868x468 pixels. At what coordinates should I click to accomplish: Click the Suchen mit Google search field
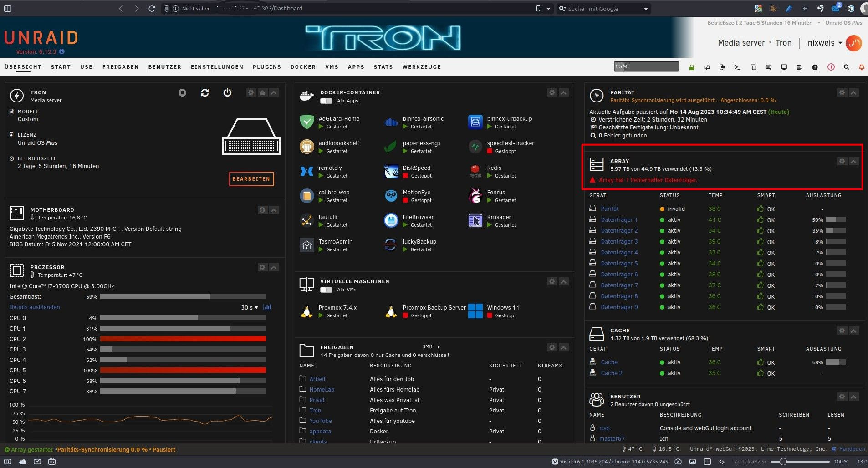tap(604, 9)
